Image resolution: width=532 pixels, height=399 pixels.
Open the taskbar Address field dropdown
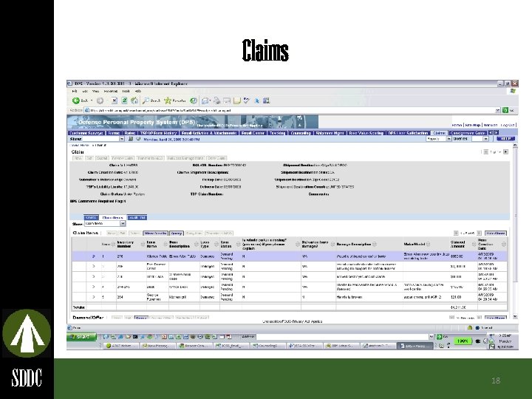click(x=432, y=337)
